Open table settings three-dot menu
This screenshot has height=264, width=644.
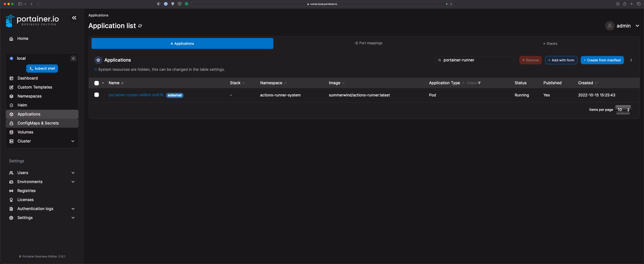tap(631, 60)
